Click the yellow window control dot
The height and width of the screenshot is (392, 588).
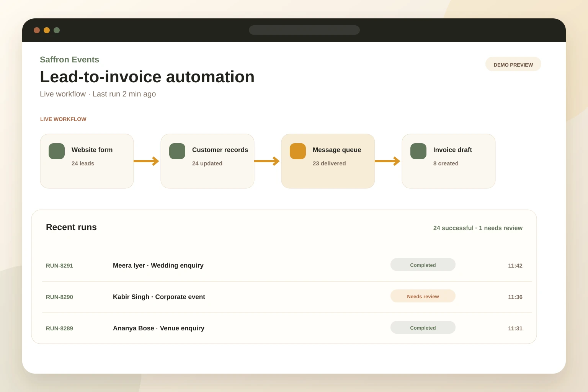click(47, 30)
